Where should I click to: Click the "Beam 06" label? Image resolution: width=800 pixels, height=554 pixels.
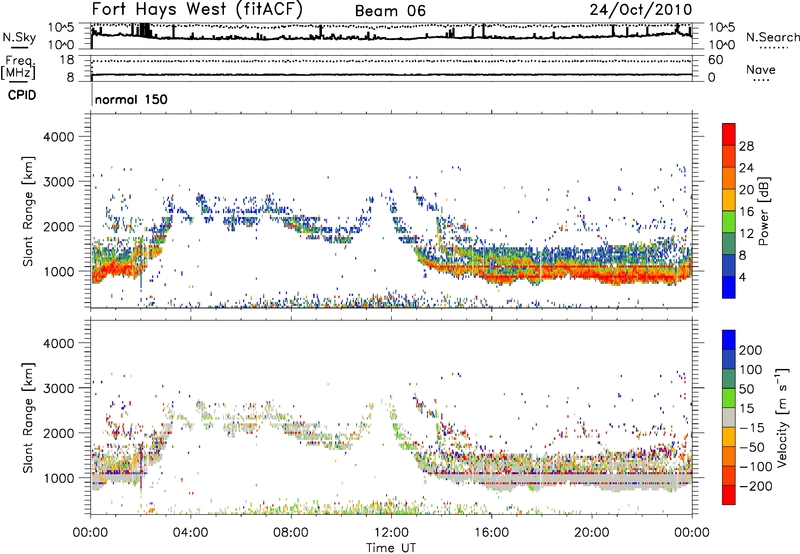390,11
